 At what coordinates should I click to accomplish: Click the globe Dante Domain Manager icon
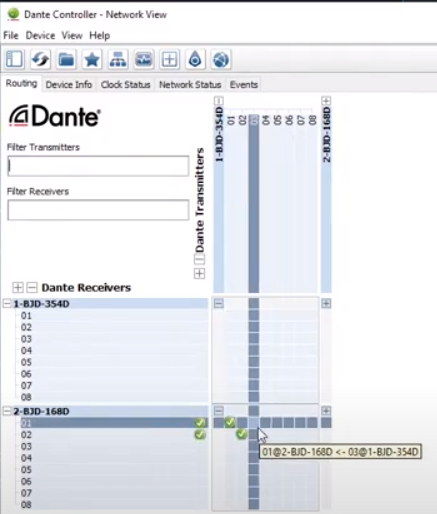click(x=221, y=60)
